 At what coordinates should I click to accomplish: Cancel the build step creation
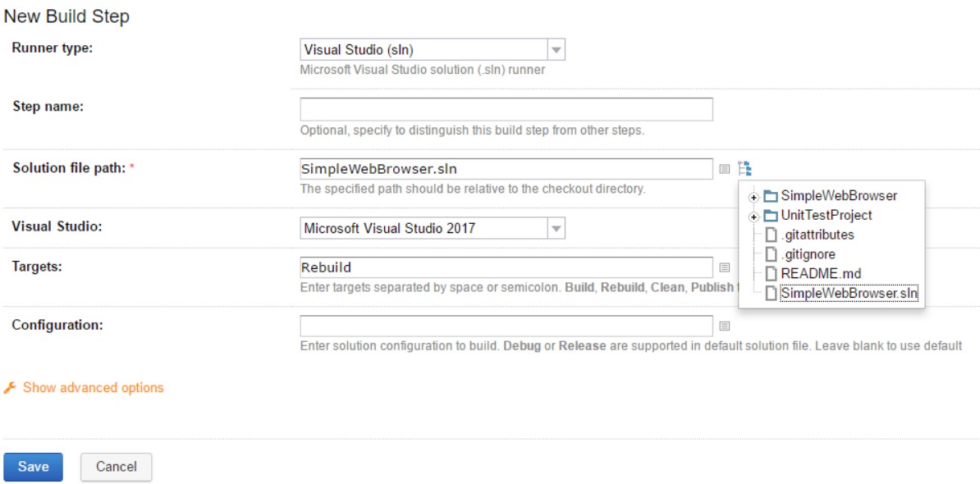pyautogui.click(x=116, y=467)
